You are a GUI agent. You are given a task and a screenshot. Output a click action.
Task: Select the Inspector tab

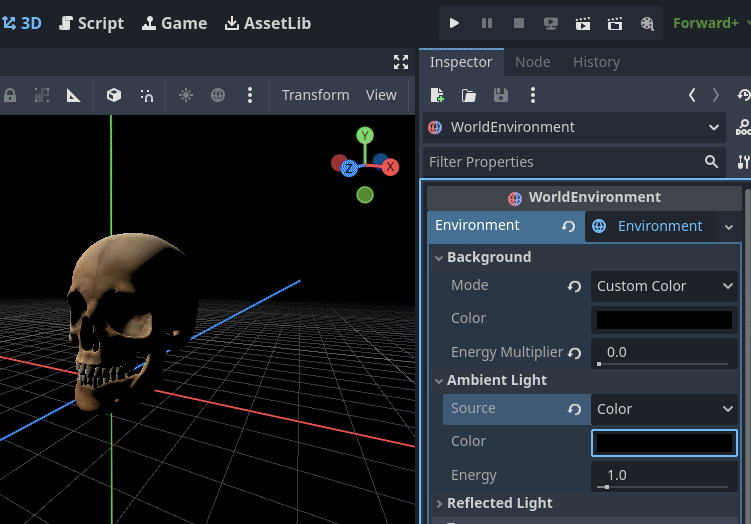coord(461,62)
